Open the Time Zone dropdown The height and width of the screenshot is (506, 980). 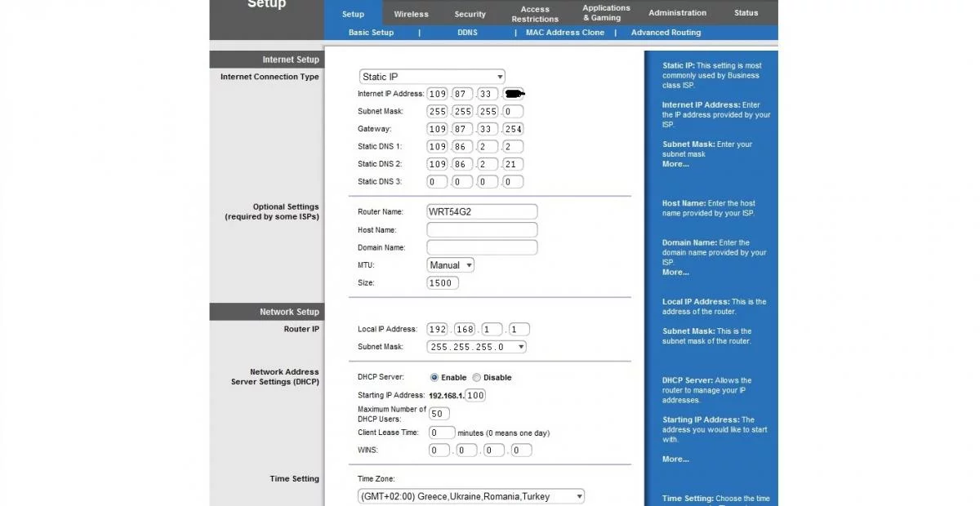point(471,496)
